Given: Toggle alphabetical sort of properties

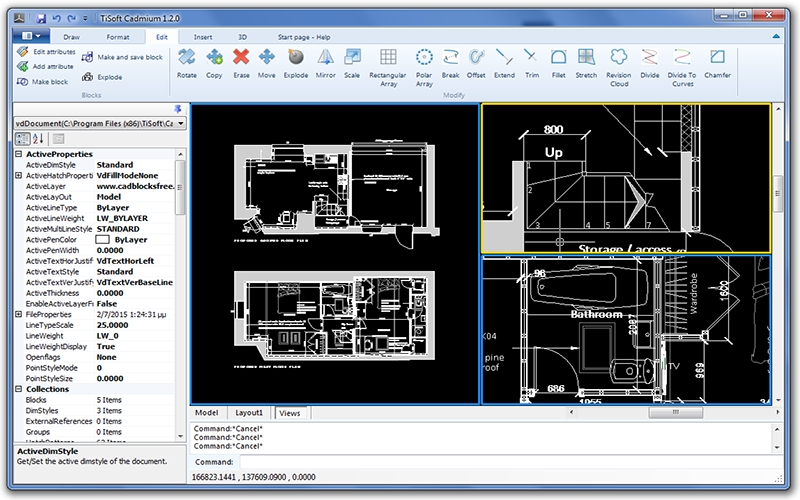Looking at the screenshot, I should pyautogui.click(x=38, y=139).
